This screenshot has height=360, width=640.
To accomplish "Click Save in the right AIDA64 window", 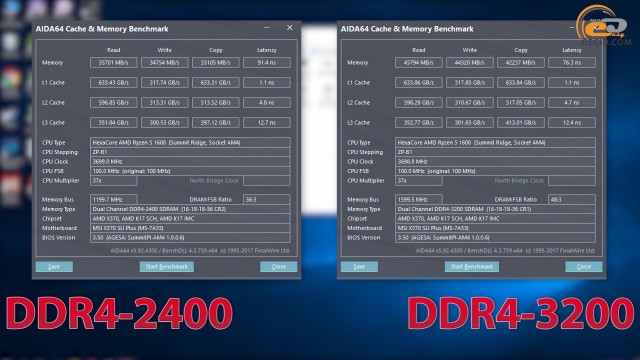I will [359, 267].
